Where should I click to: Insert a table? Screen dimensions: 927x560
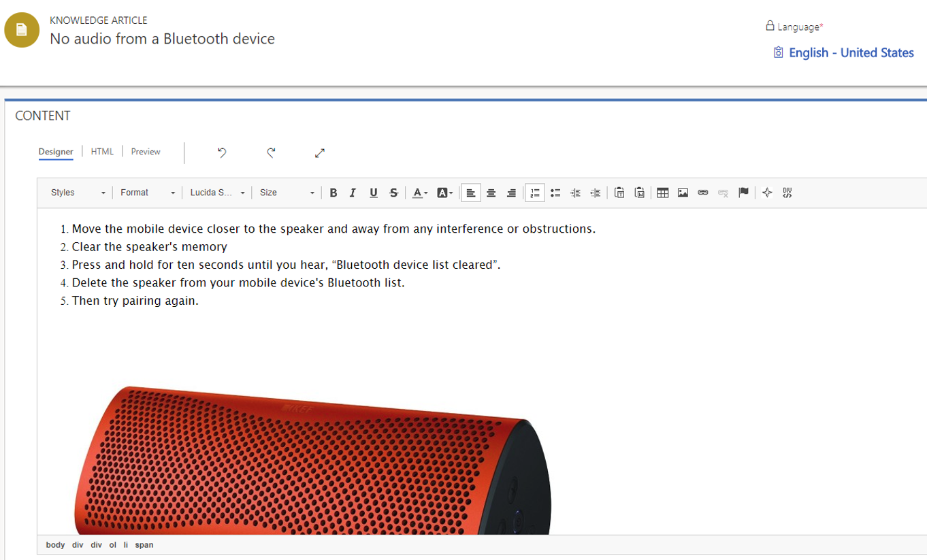click(663, 193)
